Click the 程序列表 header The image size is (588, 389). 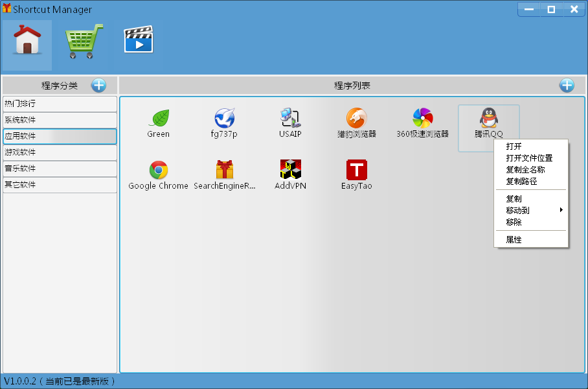[x=352, y=86]
